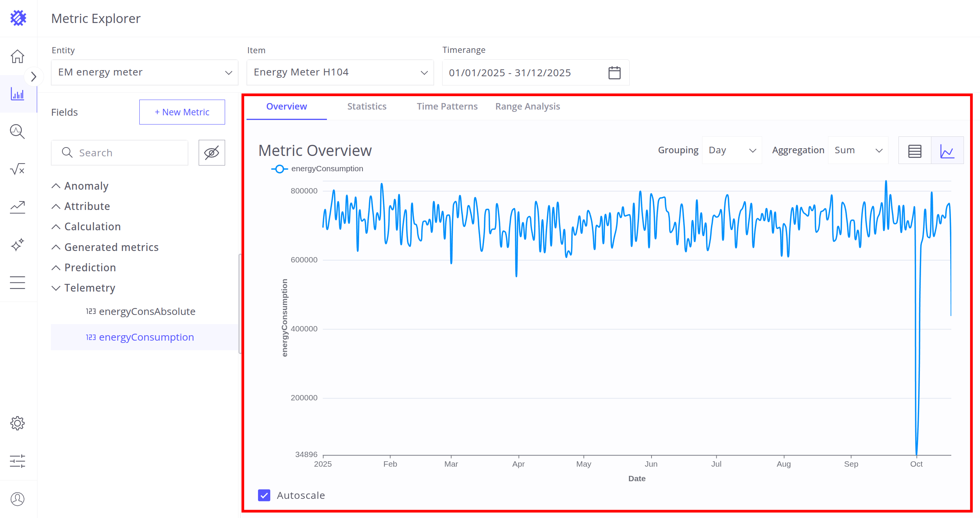Expand the Anomaly fields group

[86, 186]
